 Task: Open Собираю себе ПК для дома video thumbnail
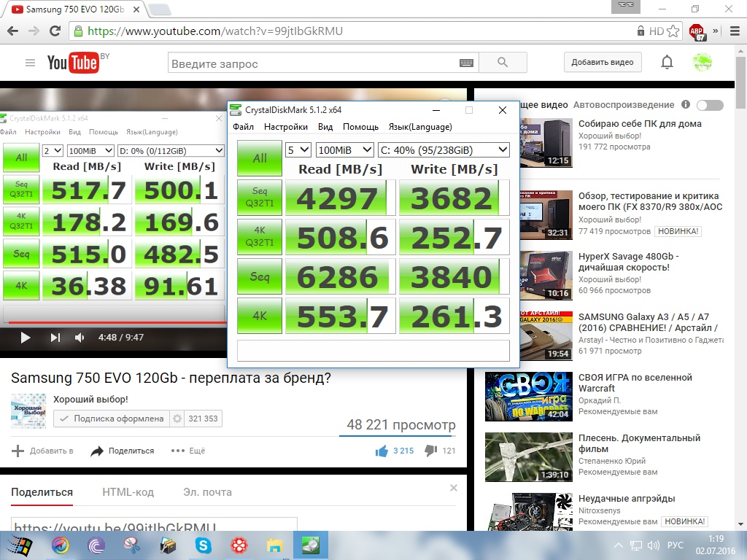(x=546, y=143)
